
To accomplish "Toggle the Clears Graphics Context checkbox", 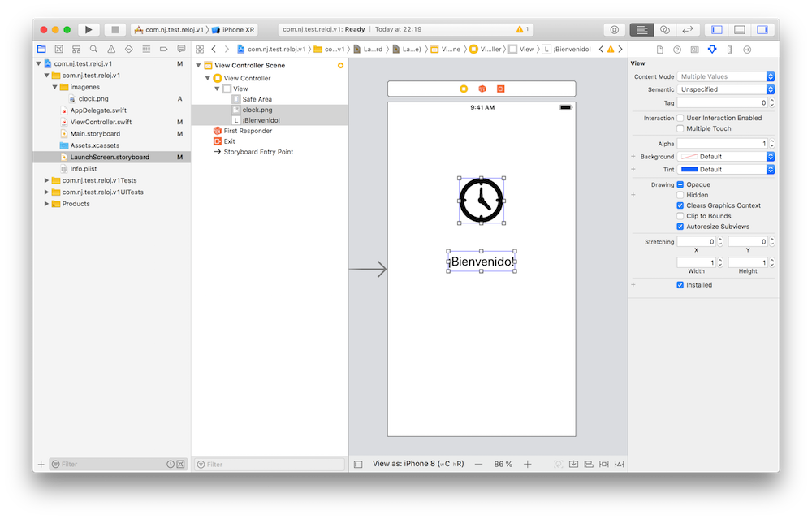I will pos(680,205).
